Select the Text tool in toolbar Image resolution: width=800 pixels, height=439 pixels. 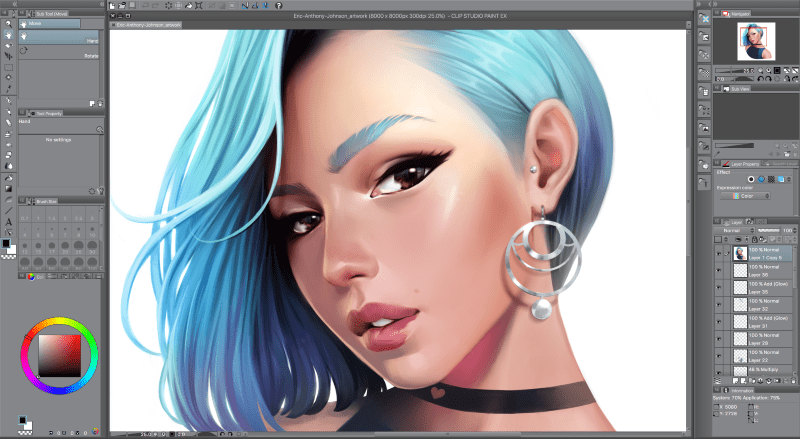click(8, 222)
